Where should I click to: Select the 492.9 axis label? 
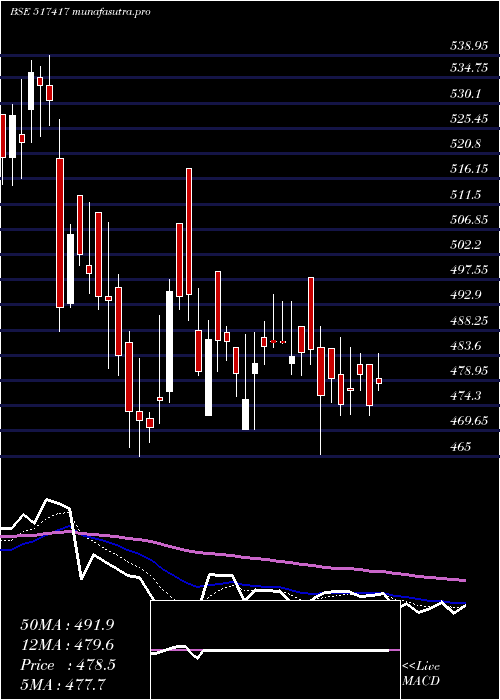point(465,295)
